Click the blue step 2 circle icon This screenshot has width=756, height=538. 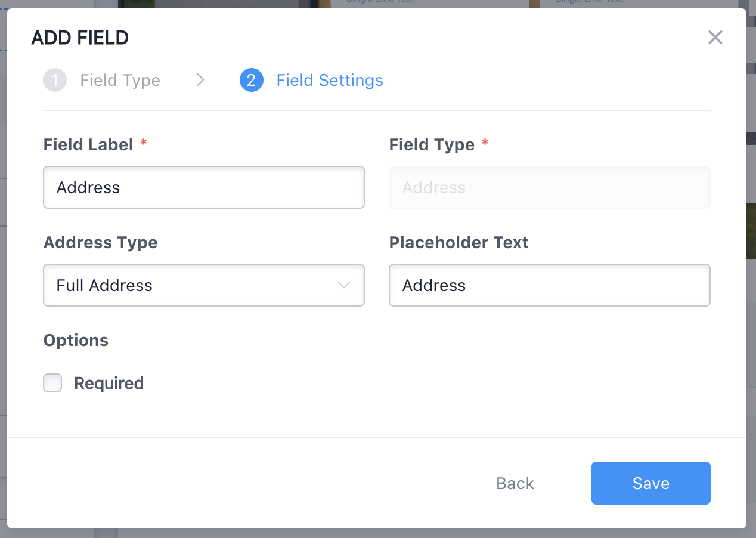[x=251, y=80]
